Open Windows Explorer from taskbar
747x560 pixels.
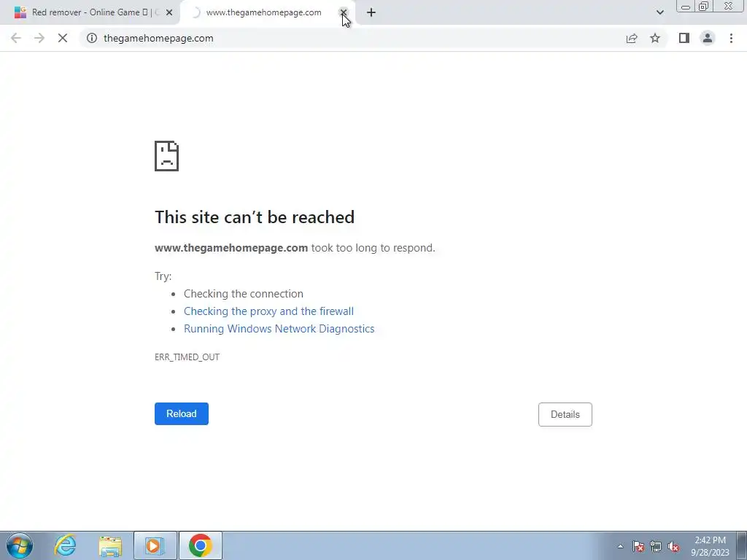110,545
